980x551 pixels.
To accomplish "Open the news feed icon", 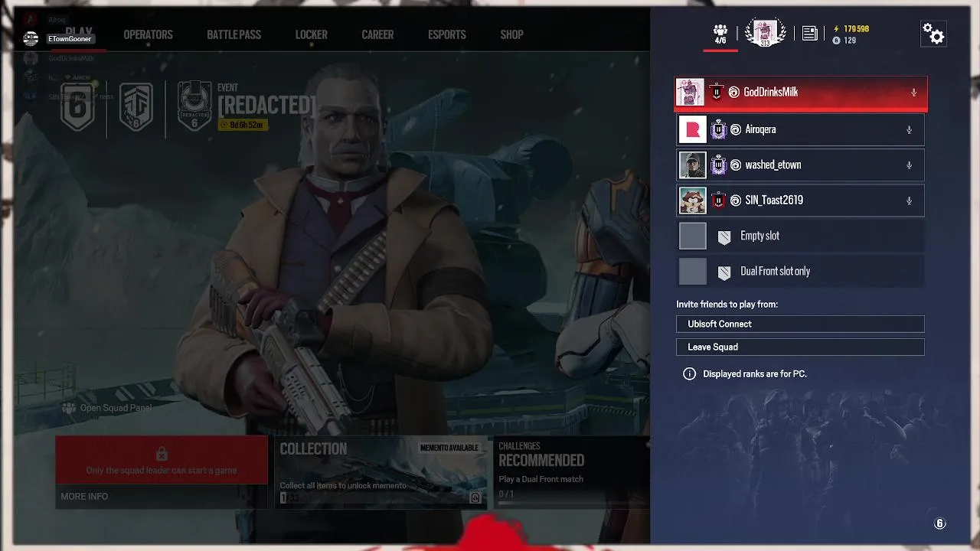I will pos(810,33).
